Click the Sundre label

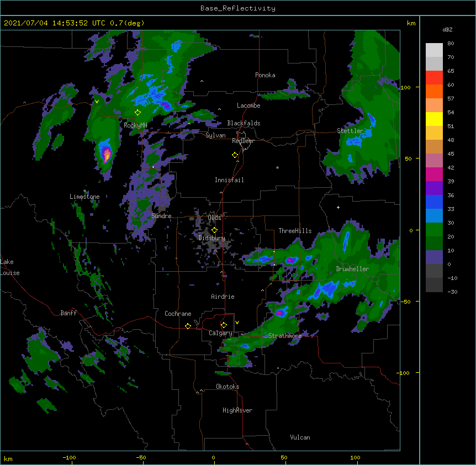161,216
